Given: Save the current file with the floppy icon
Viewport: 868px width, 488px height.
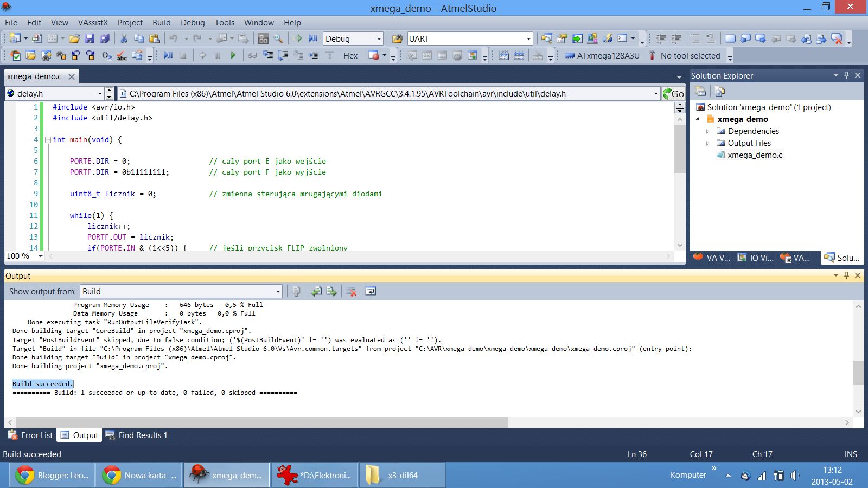Looking at the screenshot, I should click(x=90, y=38).
